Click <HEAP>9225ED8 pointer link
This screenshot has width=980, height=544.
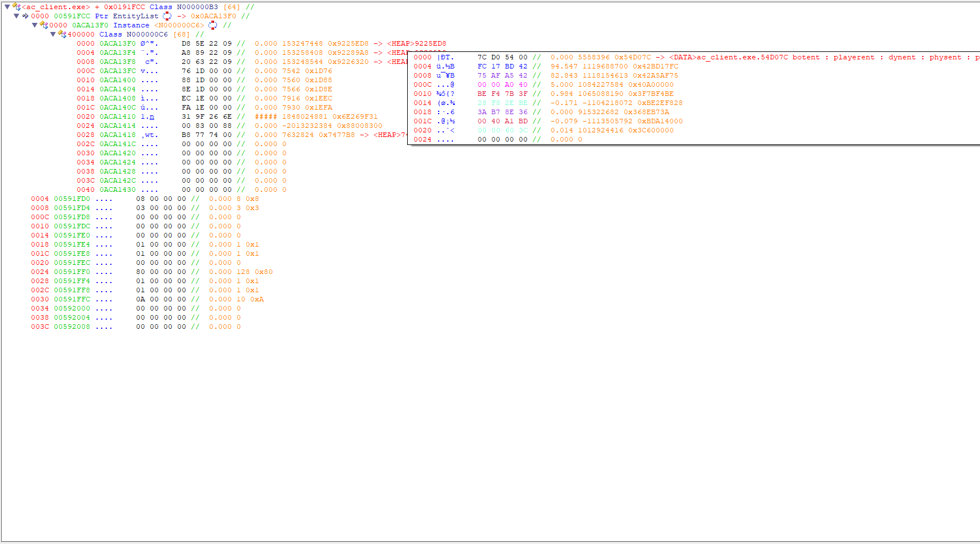(417, 43)
